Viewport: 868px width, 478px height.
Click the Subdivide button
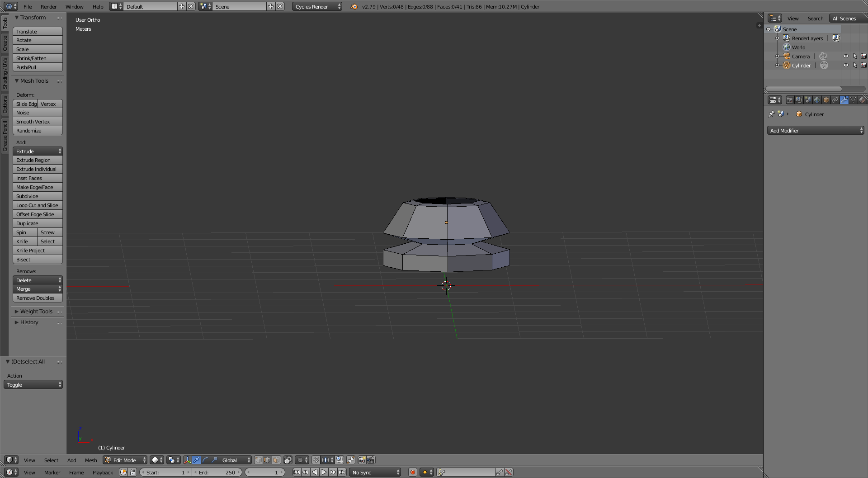point(38,196)
